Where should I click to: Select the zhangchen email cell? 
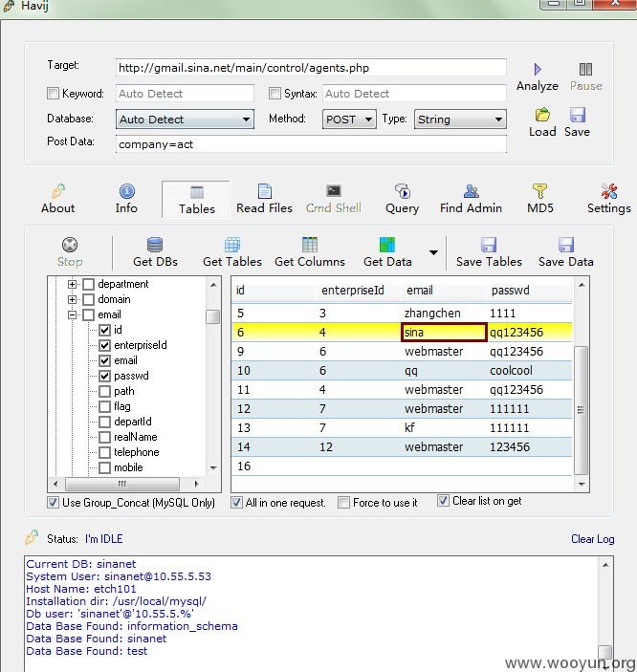point(444,314)
